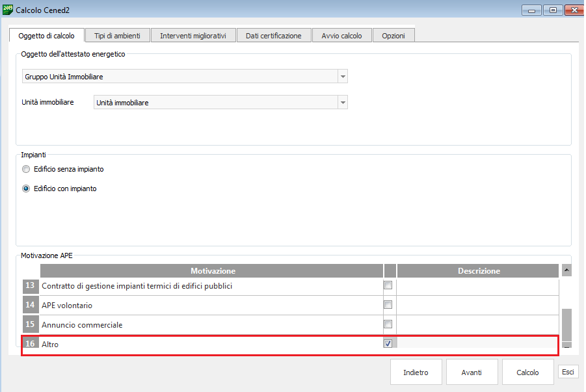
Task: Click the Avanti button
Action: (472, 372)
